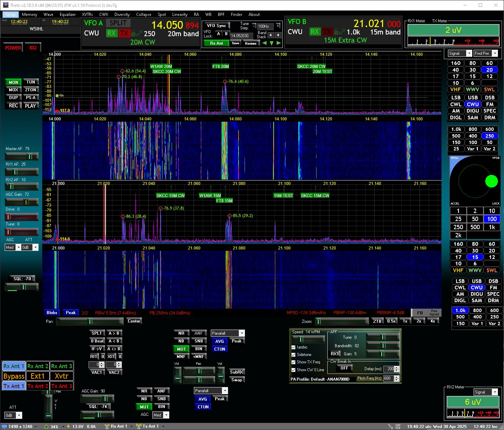The height and width of the screenshot is (430, 504).
Task: Click the green left arrow beside Restore
Action: coord(264,43)
